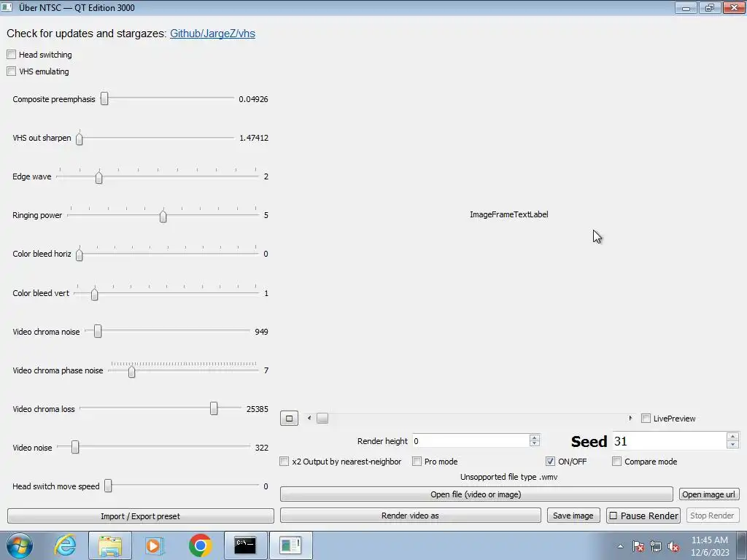Screen dimensions: 747x560
Task: Click the taskbar clock showing 11:45 AM
Action: click(x=710, y=546)
